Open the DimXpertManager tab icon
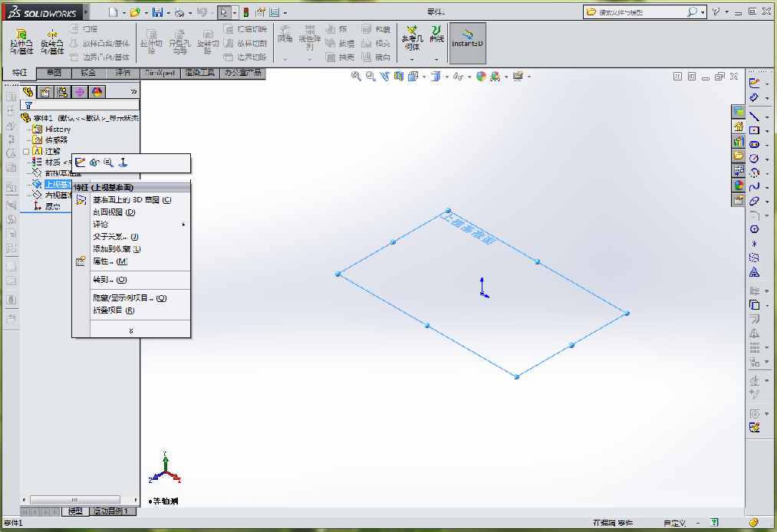Viewport: 777px width, 532px height. coord(80,92)
